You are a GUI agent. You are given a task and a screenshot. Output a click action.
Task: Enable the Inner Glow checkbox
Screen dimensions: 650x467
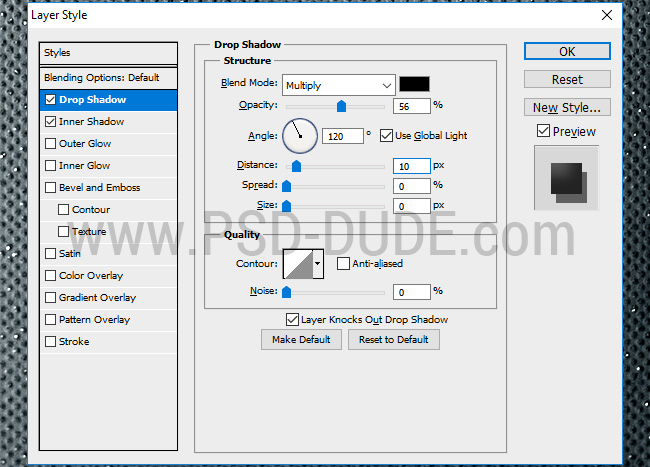pyautogui.click(x=51, y=166)
